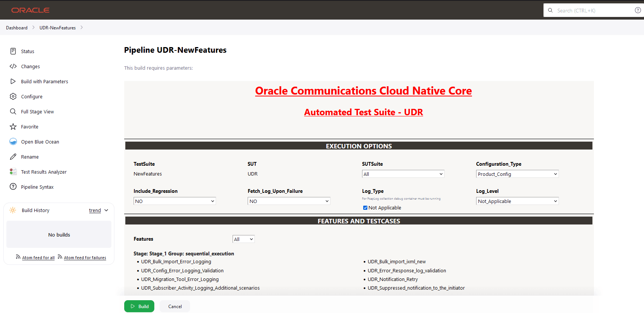Image resolution: width=644 pixels, height=313 pixels.
Task: Click the Full Stage View magnifier icon
Action: point(13,111)
